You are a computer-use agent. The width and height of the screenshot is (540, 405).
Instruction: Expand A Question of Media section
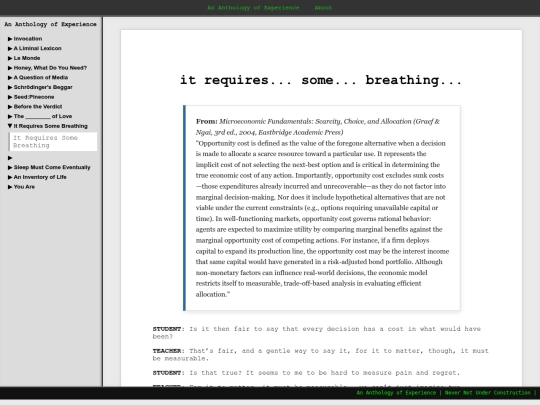point(38,77)
